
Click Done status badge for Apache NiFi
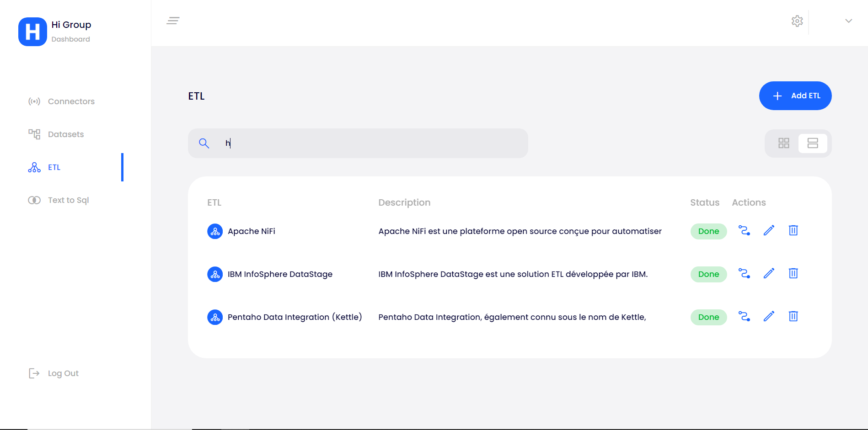(708, 231)
